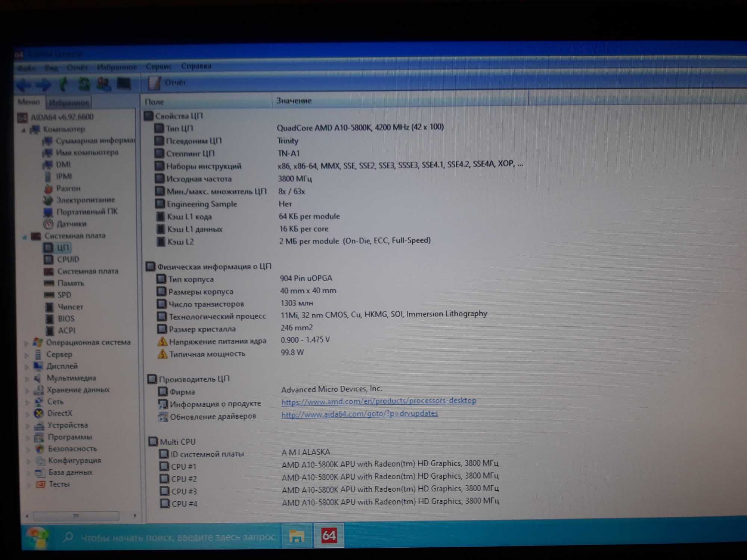Click the sidebar horizontal scrollbar
This screenshot has width=747, height=560.
pyautogui.click(x=76, y=516)
